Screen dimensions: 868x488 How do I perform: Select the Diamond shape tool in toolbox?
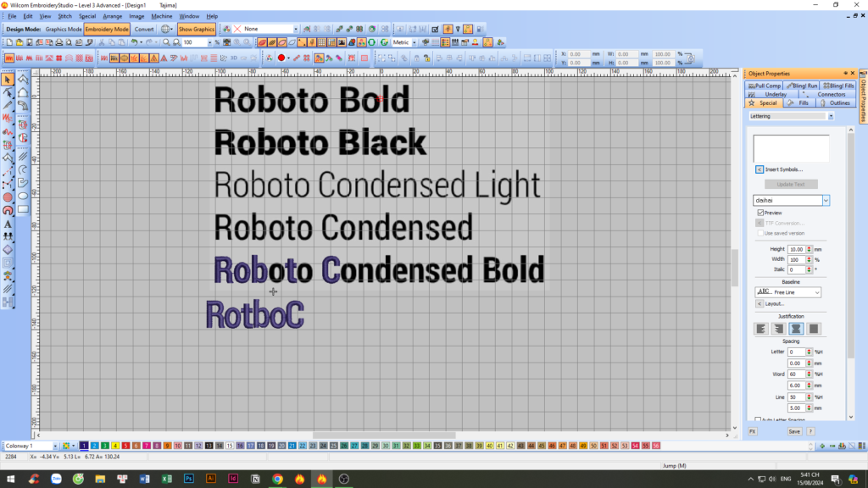(8, 250)
